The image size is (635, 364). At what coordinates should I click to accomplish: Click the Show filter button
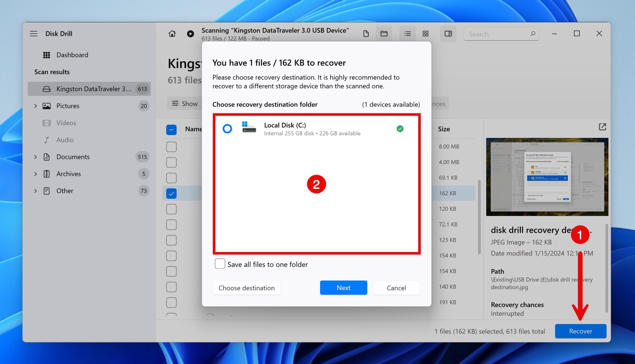pos(185,103)
